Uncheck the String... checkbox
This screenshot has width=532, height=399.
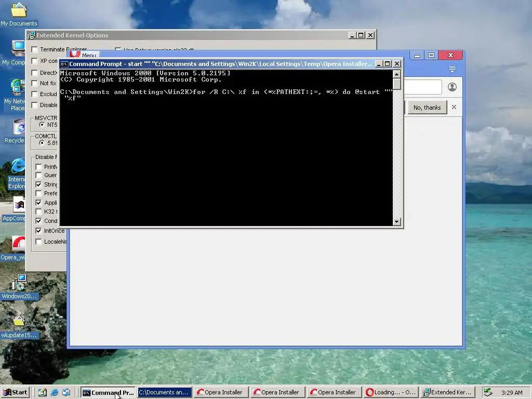point(38,184)
